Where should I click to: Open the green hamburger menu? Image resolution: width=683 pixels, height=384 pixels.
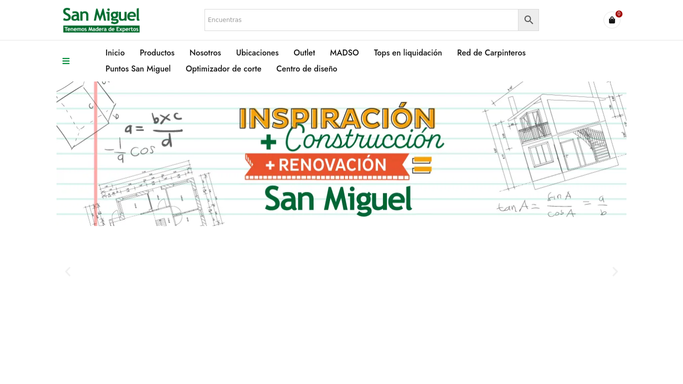[x=66, y=61]
